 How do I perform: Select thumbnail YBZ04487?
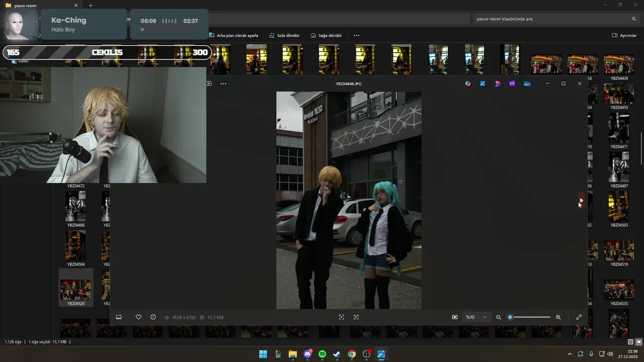point(619,170)
